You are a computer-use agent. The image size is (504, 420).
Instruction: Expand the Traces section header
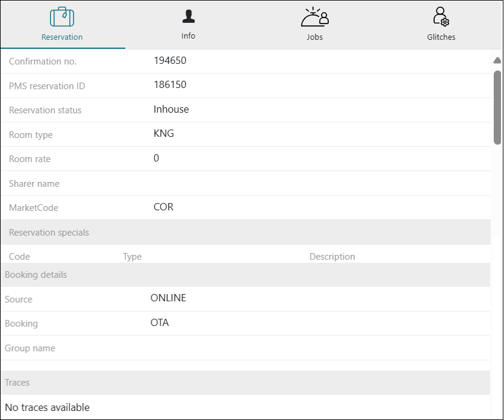coord(17,383)
